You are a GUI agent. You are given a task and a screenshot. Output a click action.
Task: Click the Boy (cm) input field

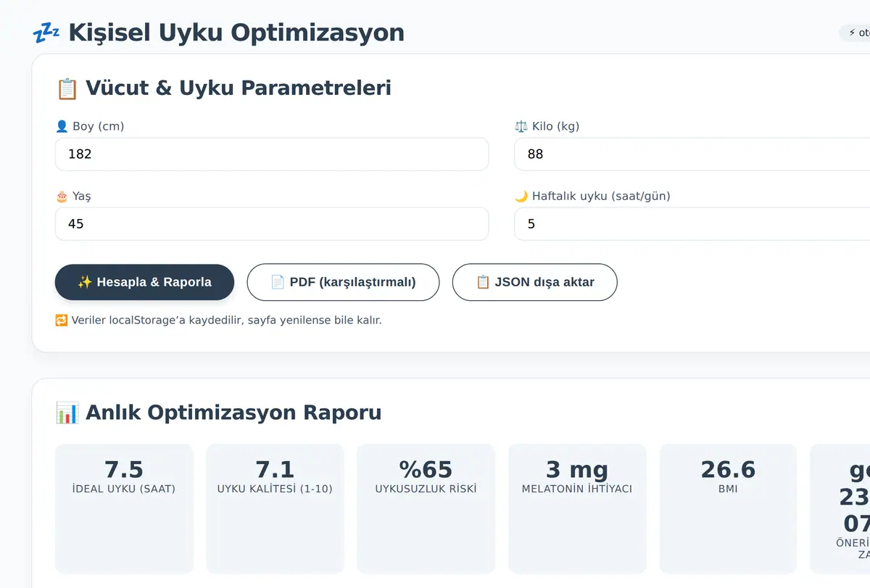coord(272,154)
